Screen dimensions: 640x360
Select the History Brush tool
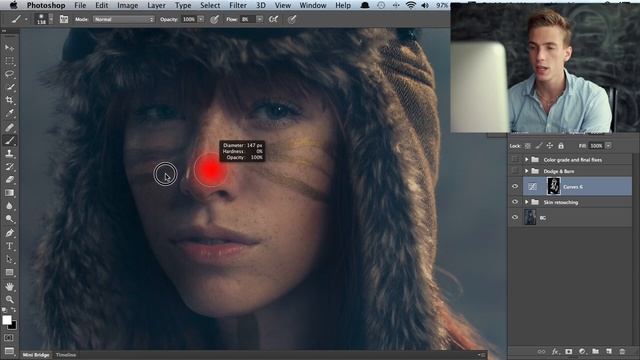tap(9, 167)
